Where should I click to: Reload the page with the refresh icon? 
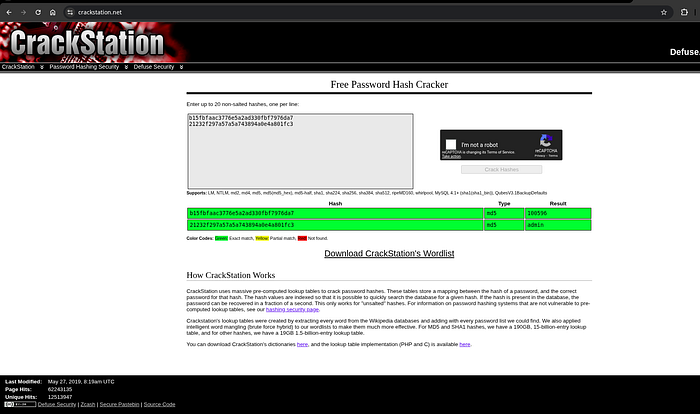click(38, 13)
